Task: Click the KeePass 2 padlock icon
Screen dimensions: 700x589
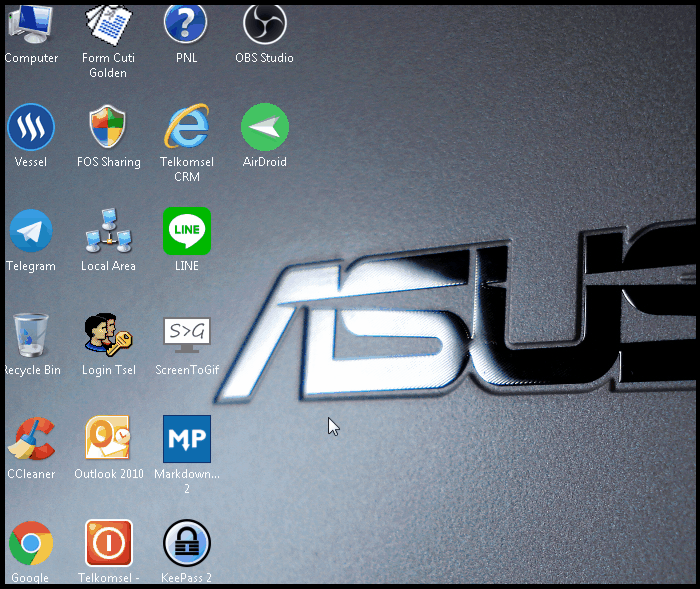Action: coord(187,543)
